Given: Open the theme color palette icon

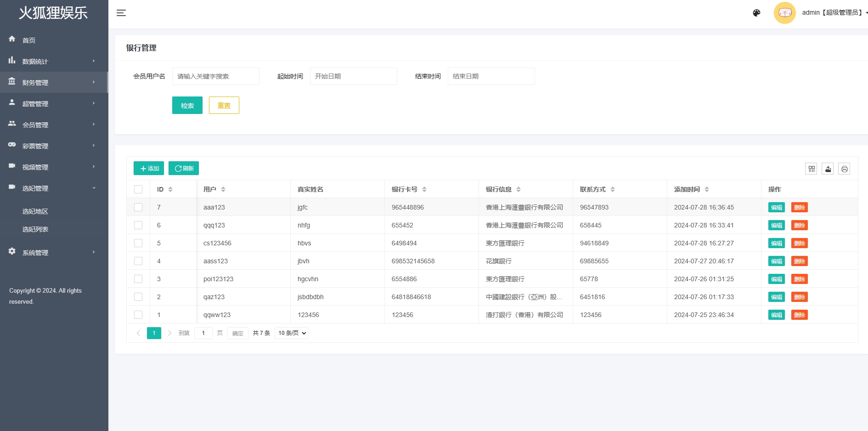Looking at the screenshot, I should (x=756, y=13).
